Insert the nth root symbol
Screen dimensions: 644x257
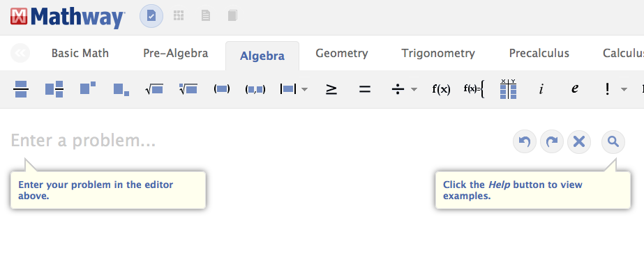pos(188,88)
